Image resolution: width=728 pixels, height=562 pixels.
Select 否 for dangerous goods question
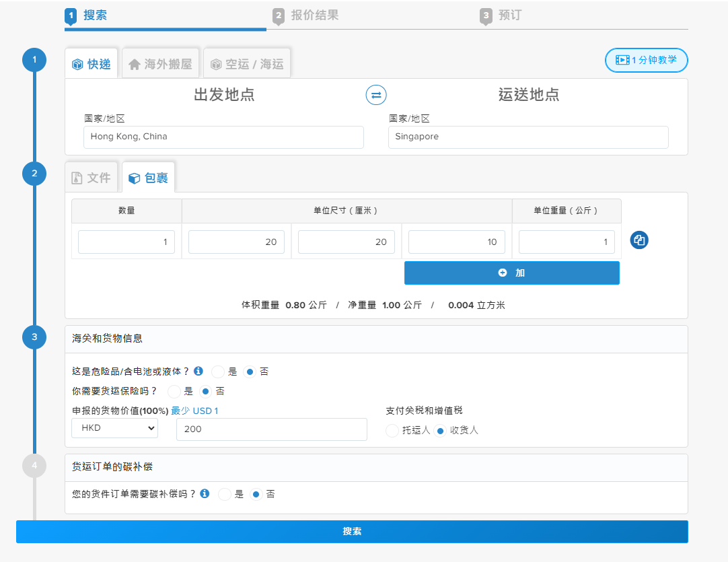point(250,372)
